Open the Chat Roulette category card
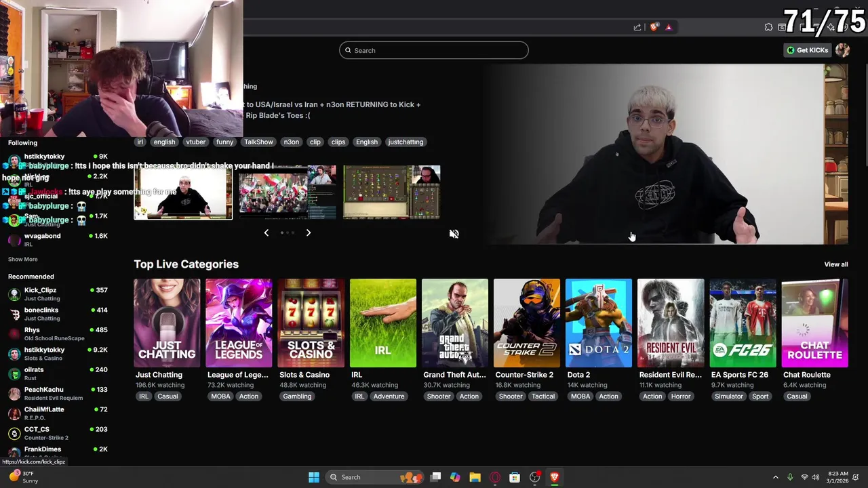The height and width of the screenshot is (488, 868). 814,323
